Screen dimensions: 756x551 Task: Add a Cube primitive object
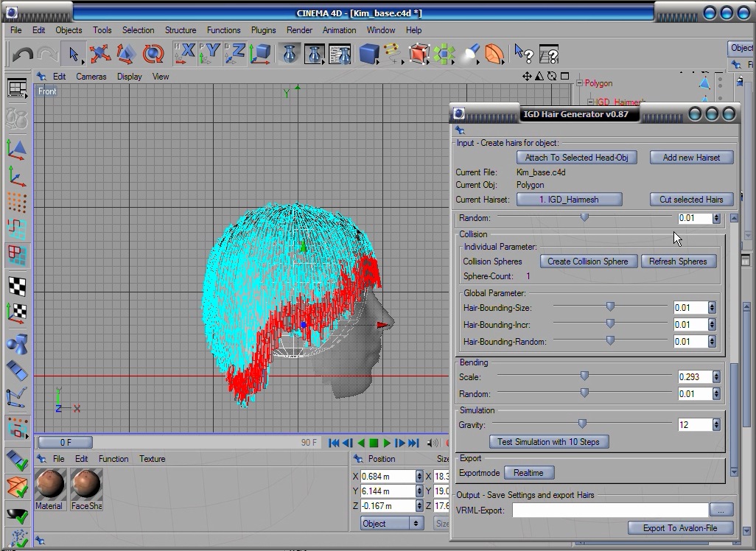point(369,54)
